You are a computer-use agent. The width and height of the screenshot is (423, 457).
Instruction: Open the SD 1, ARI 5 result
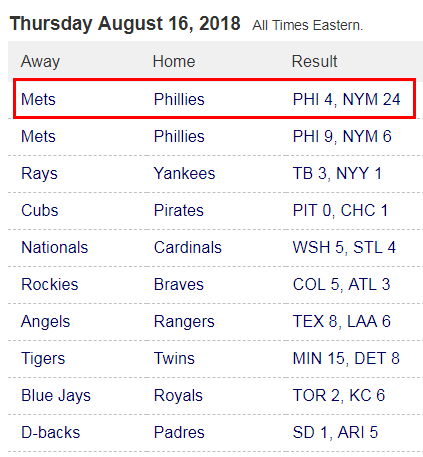[x=335, y=432]
